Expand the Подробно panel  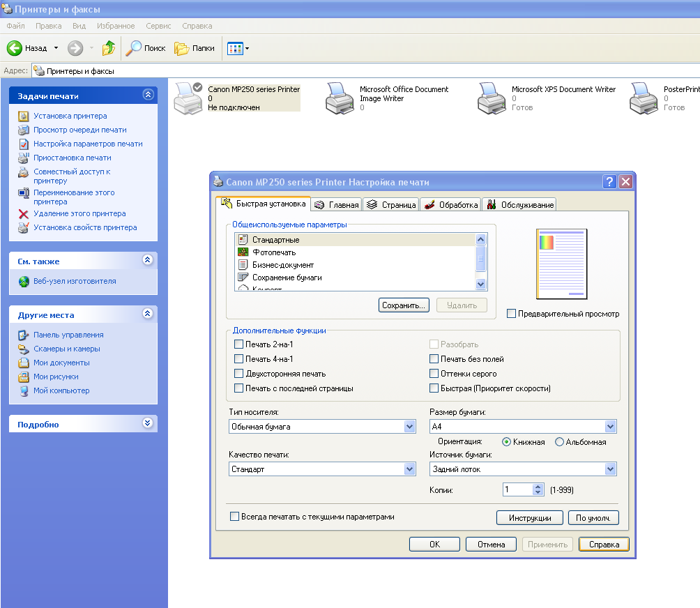(x=148, y=423)
